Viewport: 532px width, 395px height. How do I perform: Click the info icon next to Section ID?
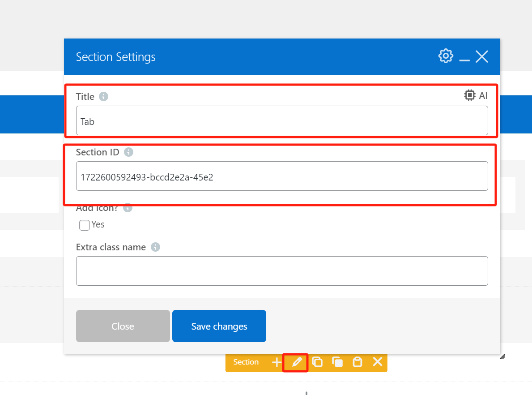click(128, 152)
